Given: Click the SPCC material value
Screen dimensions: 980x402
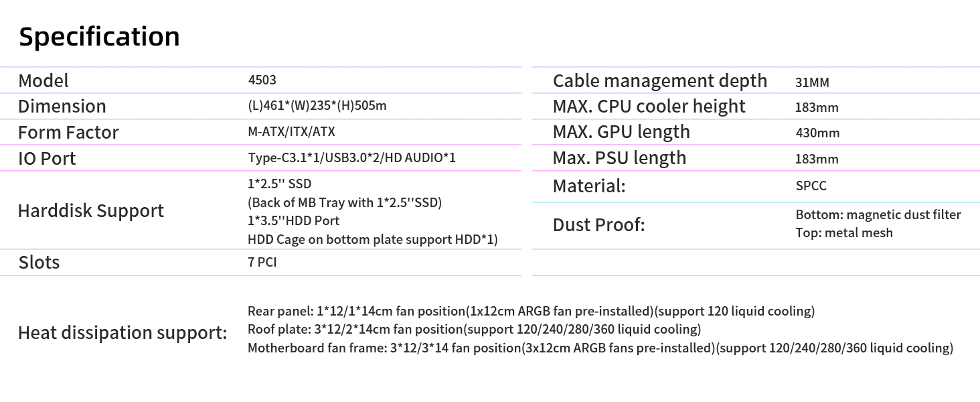Looking at the screenshot, I should [811, 186].
